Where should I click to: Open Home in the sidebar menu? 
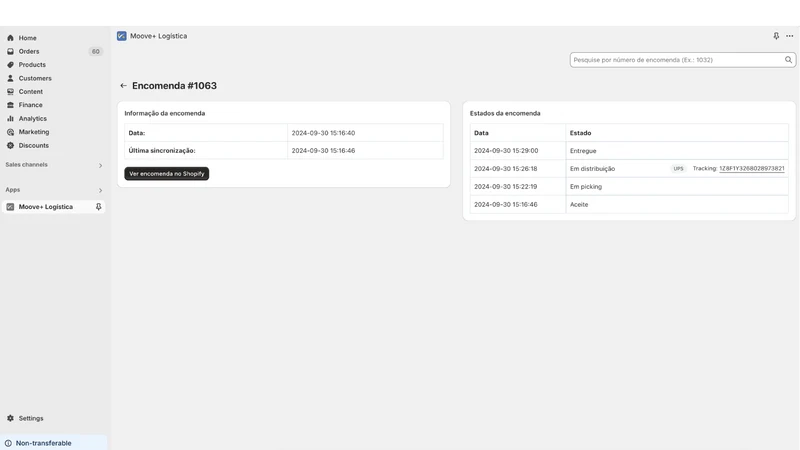(28, 38)
